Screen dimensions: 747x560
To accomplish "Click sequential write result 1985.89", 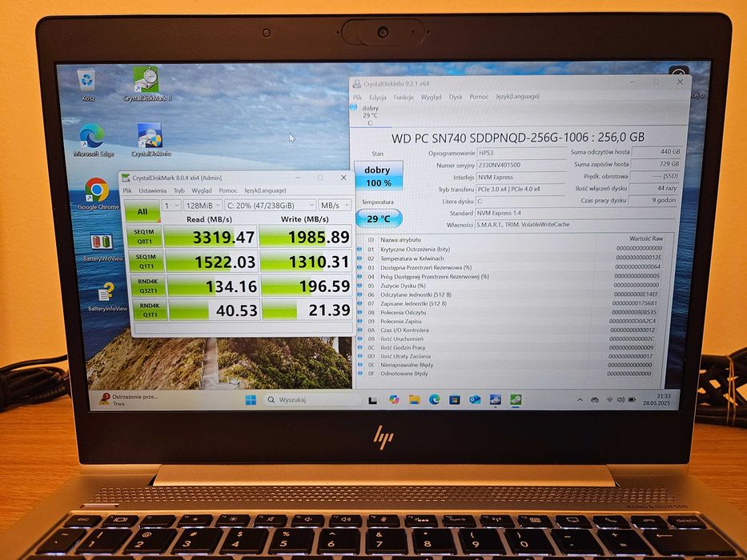I will point(307,237).
